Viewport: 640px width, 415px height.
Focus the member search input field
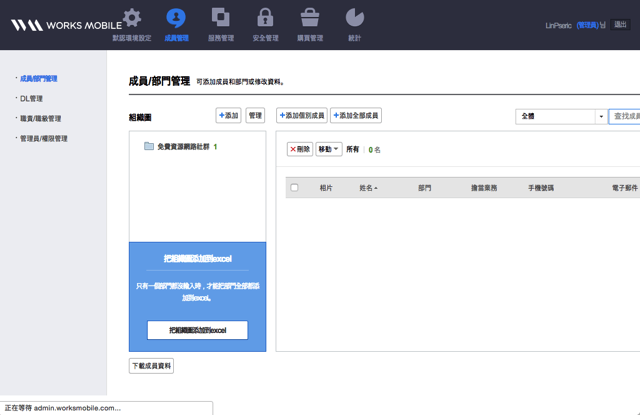[625, 116]
